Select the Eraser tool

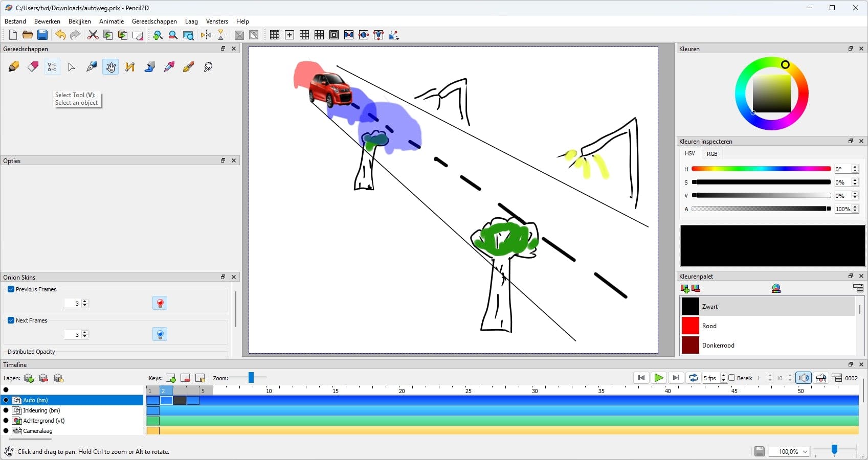[33, 67]
